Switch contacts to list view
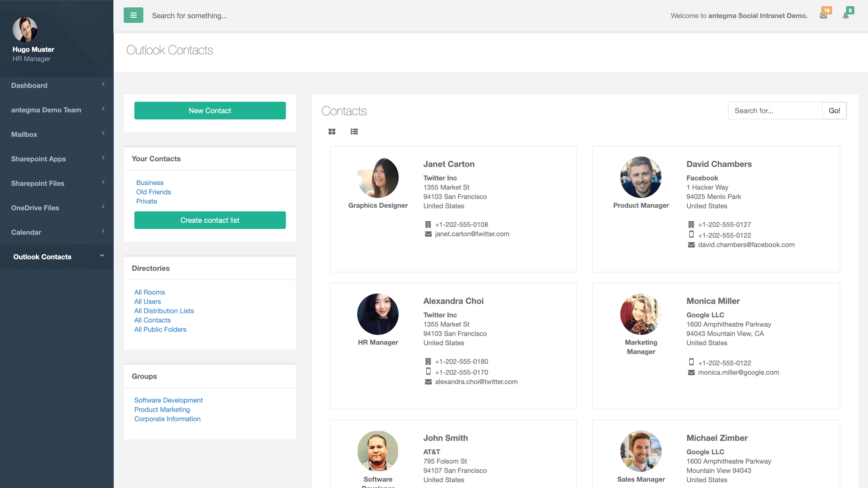The width and height of the screenshot is (868, 488). (354, 131)
